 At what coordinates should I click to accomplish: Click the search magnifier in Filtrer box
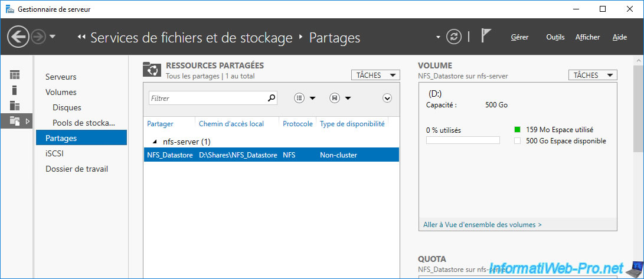(x=272, y=99)
